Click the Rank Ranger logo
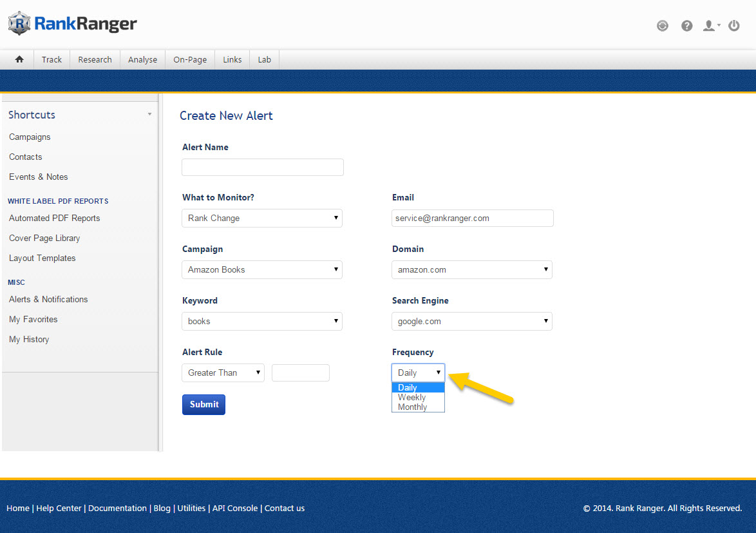 73,24
